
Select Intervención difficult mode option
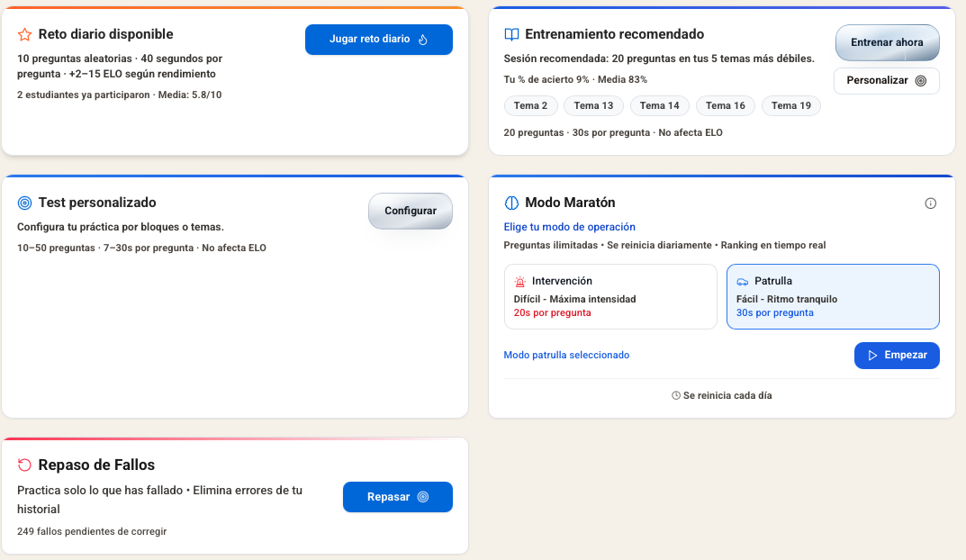(x=610, y=297)
